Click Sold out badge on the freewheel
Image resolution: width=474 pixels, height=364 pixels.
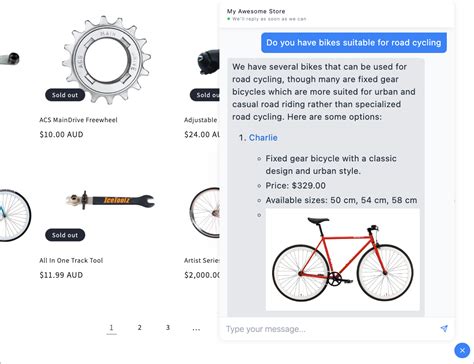(x=65, y=95)
